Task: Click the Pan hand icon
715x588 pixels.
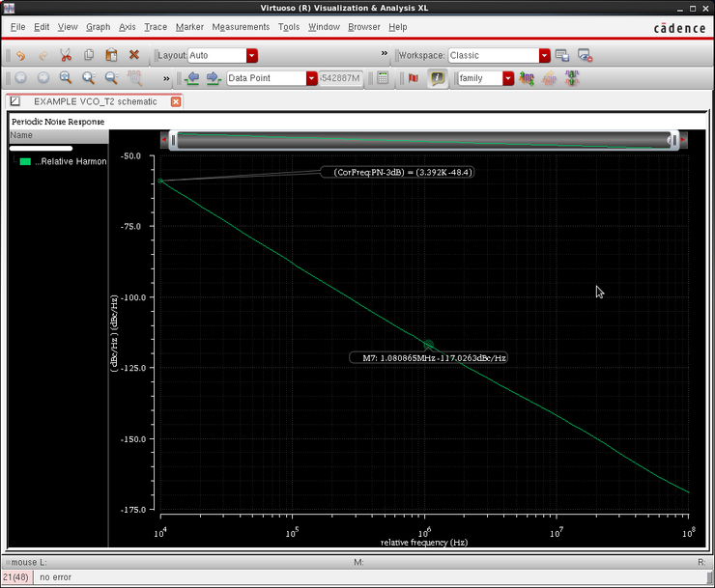Action: 134,78
